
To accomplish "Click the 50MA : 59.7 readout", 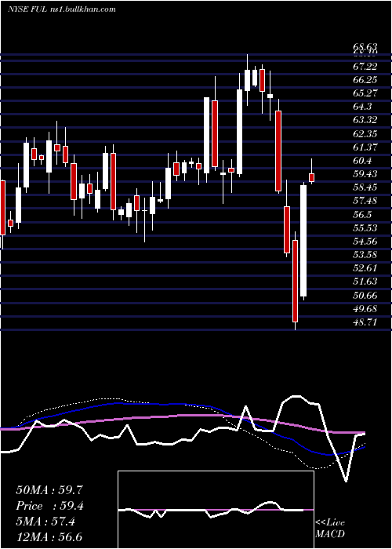I will pyautogui.click(x=49, y=490).
